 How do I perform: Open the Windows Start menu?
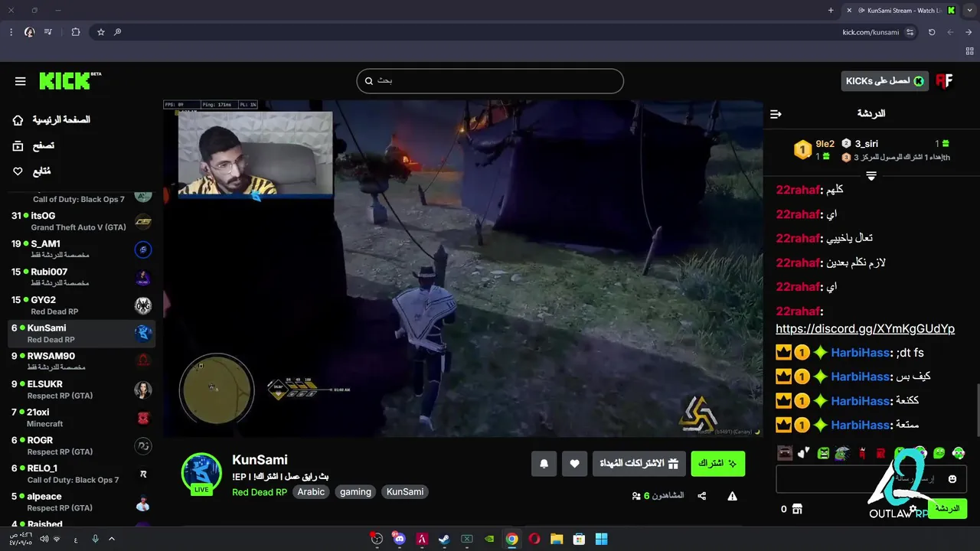coord(602,539)
